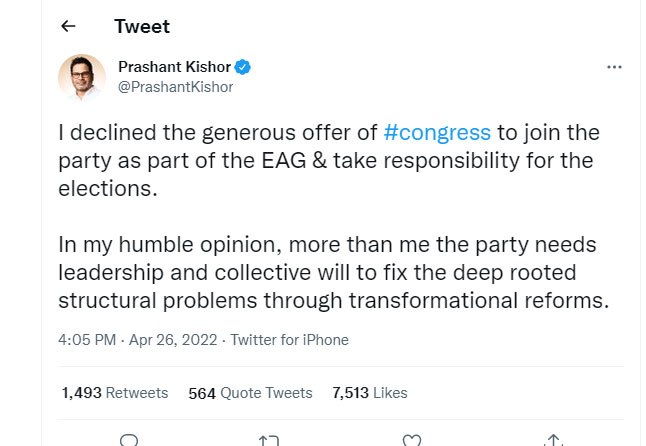The height and width of the screenshot is (446, 646).
Task: Click the paragraph starting 'I declined the generous'
Action: click(x=329, y=161)
